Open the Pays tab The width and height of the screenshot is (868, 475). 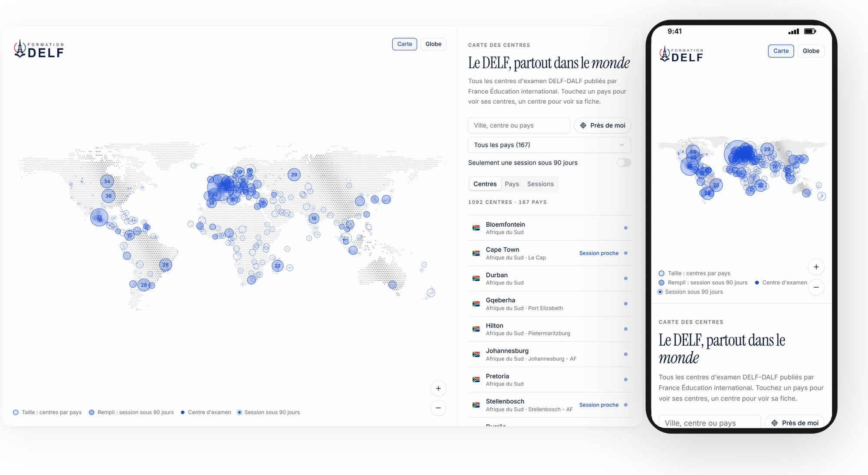(x=512, y=184)
